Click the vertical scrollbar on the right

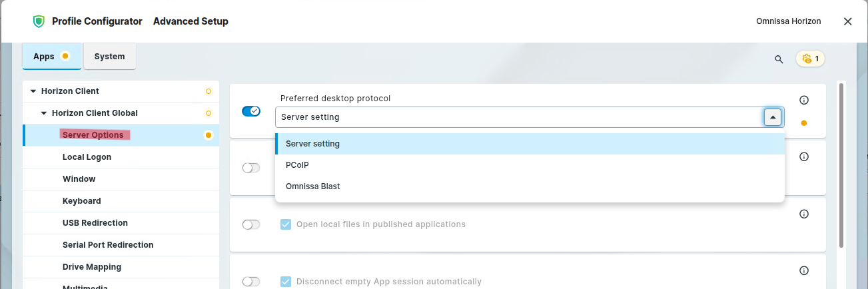coord(841,166)
